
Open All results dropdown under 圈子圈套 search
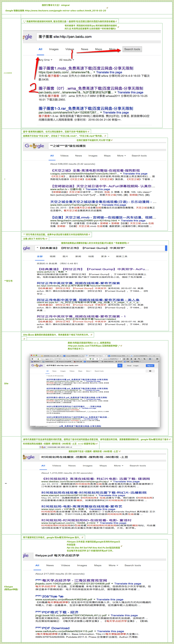pos(66,60)
